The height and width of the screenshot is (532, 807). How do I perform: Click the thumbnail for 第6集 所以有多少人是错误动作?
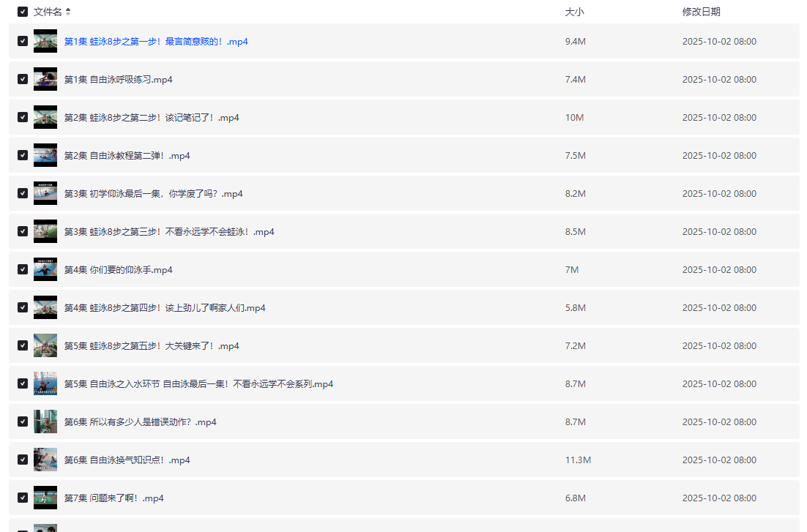click(45, 422)
